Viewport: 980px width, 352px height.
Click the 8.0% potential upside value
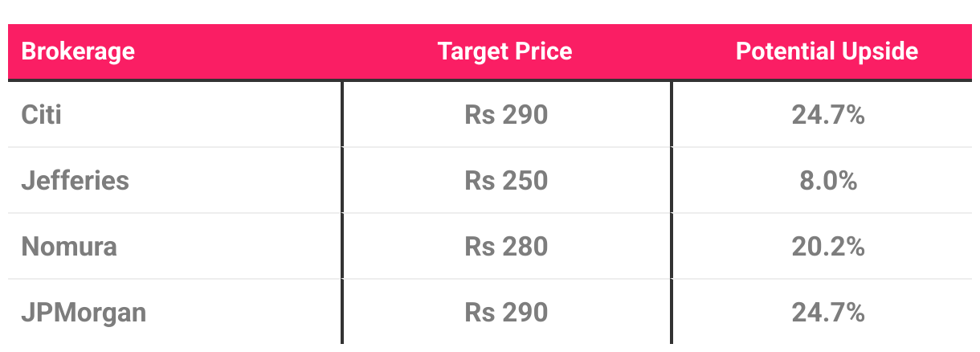(x=828, y=180)
